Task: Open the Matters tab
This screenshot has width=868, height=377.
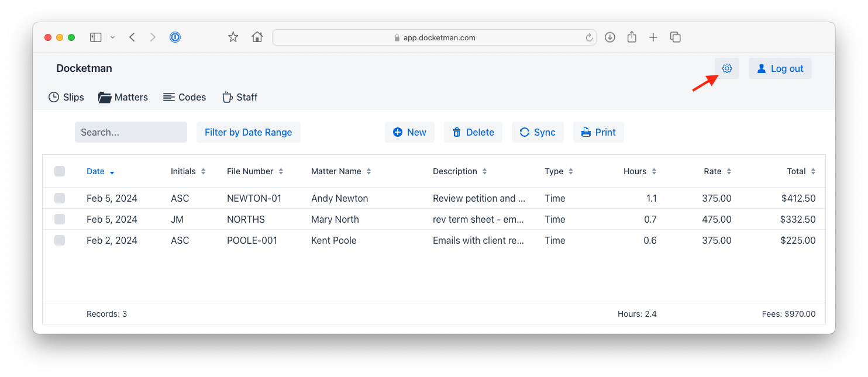Action: (123, 97)
